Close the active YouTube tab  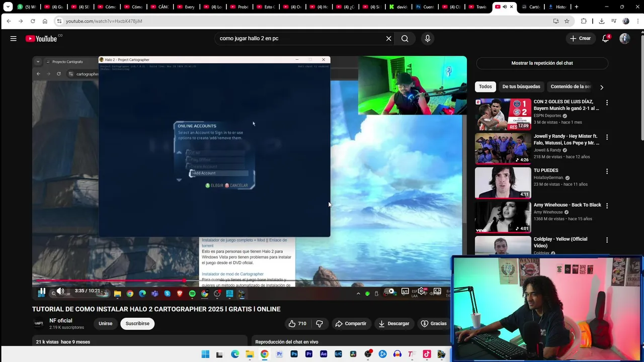tap(512, 7)
